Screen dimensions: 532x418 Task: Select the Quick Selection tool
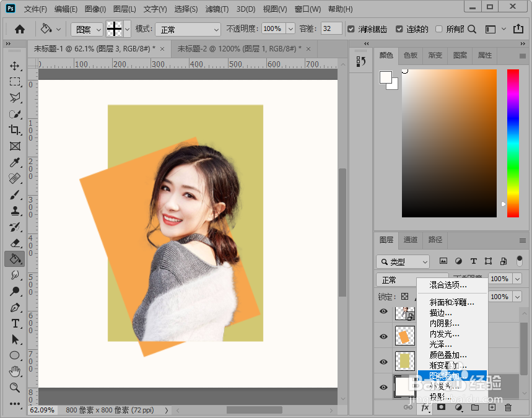point(15,114)
